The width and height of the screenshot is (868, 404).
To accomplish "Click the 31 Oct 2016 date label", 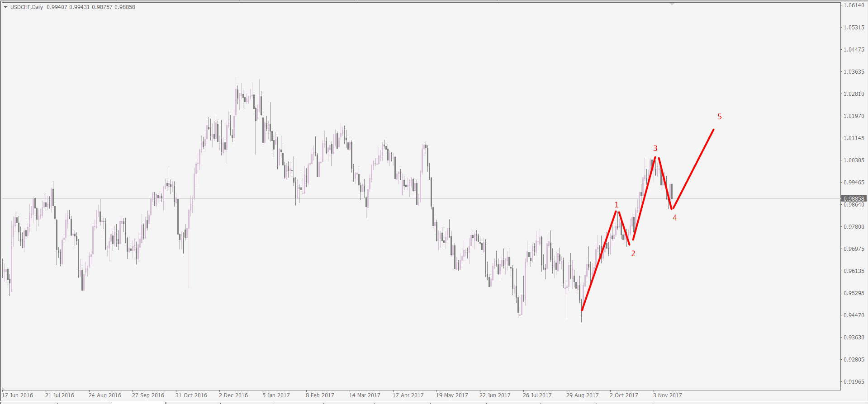I will (191, 395).
